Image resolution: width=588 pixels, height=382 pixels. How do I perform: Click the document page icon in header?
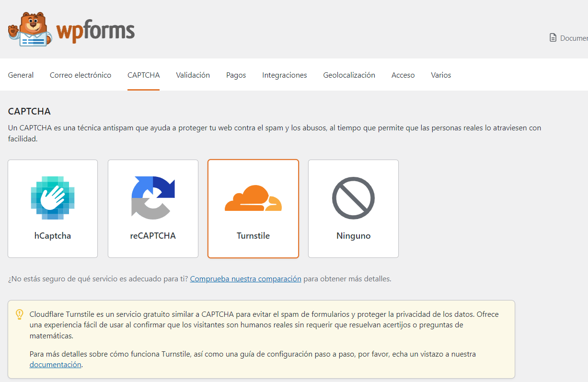click(553, 38)
